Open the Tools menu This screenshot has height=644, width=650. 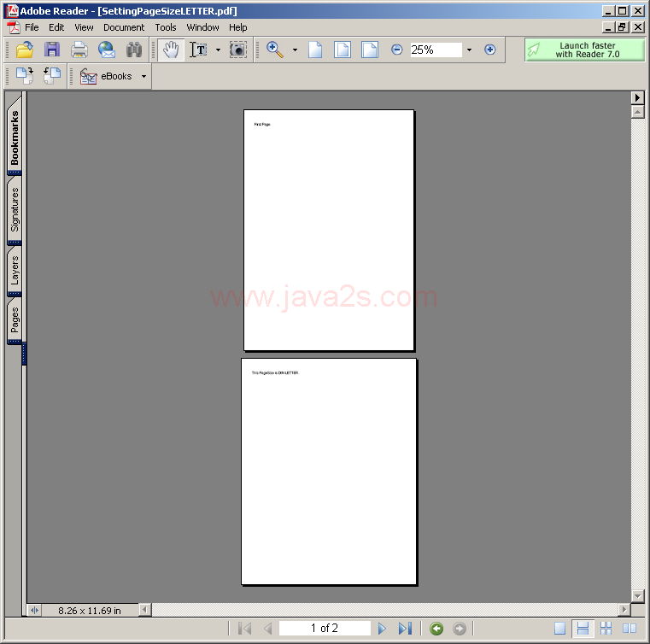click(166, 27)
